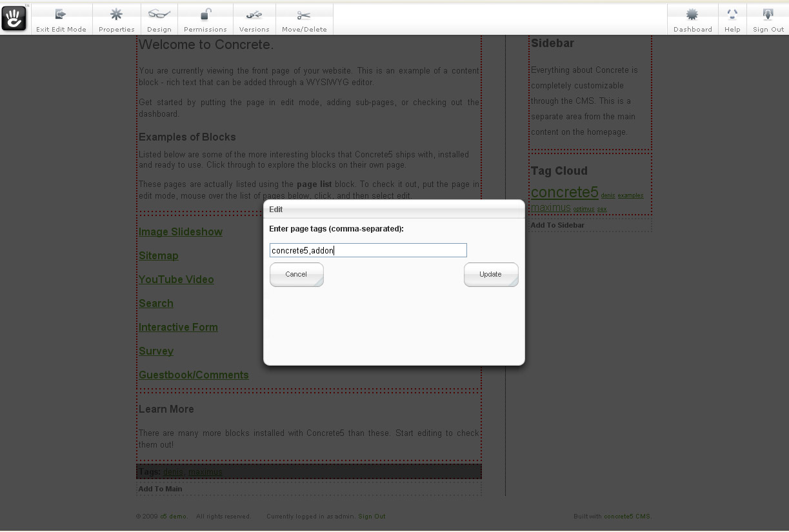Click Add To Main area
Image resolution: width=789 pixels, height=532 pixels.
[x=309, y=489]
